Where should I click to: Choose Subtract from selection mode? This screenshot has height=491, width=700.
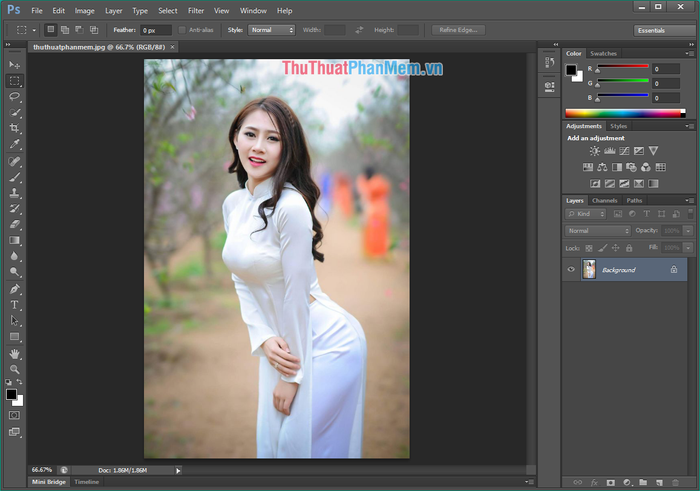[79, 30]
